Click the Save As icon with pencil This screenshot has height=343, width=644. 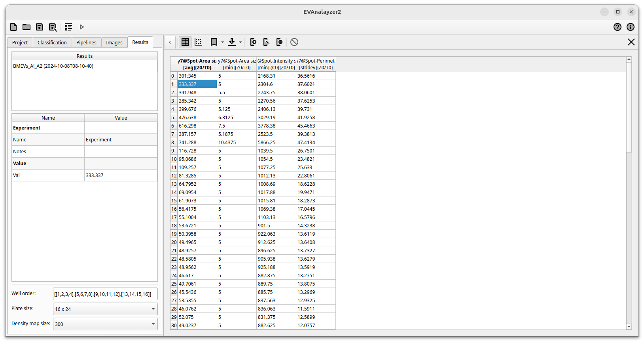[x=53, y=27]
